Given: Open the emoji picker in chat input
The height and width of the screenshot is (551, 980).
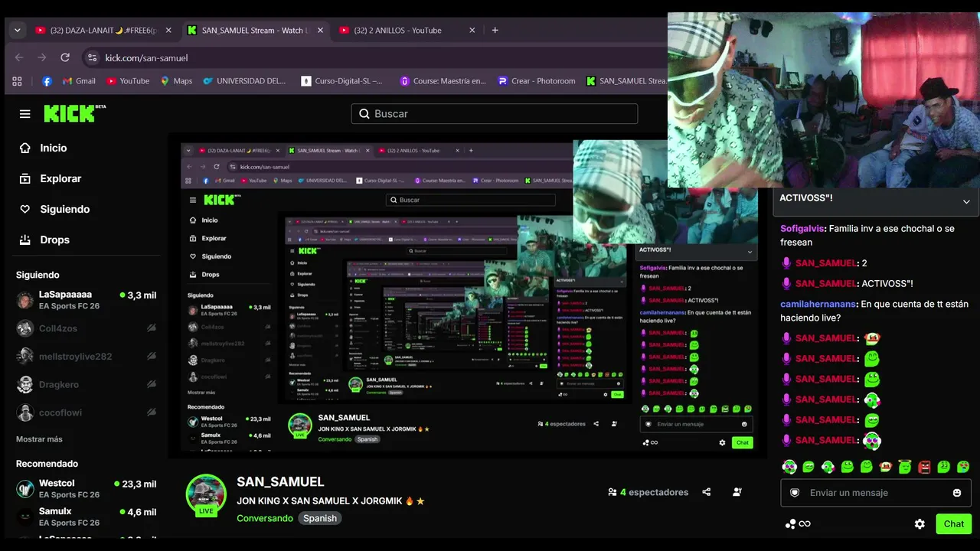Looking at the screenshot, I should 957,493.
